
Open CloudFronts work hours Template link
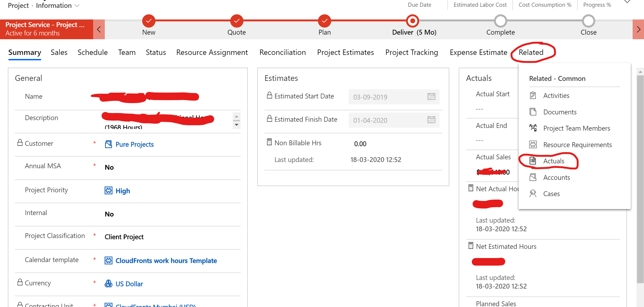pyautogui.click(x=166, y=260)
